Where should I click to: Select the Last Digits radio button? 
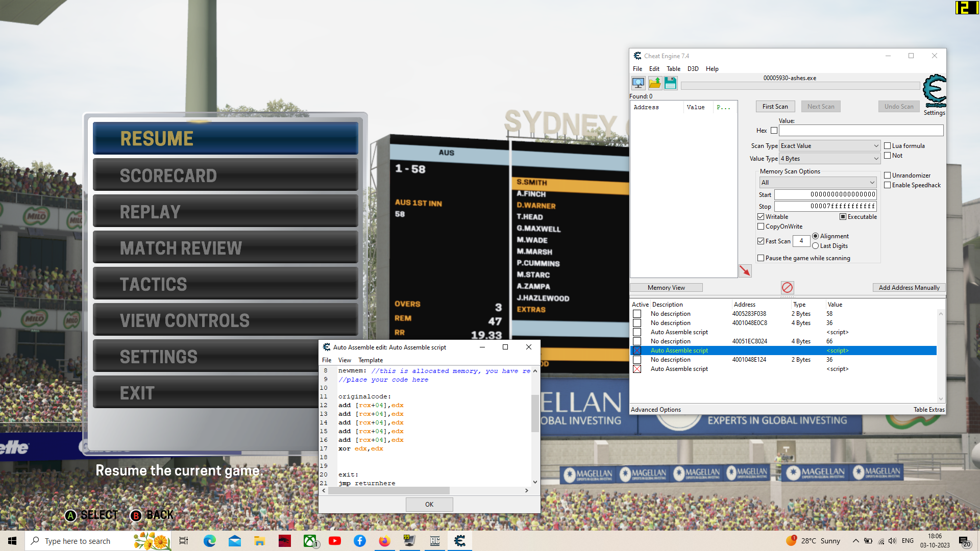tap(816, 246)
